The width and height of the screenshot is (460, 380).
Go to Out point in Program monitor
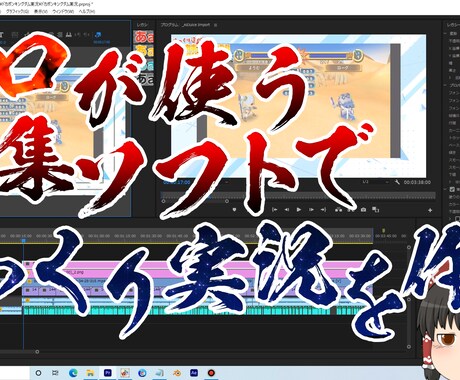coord(323,210)
